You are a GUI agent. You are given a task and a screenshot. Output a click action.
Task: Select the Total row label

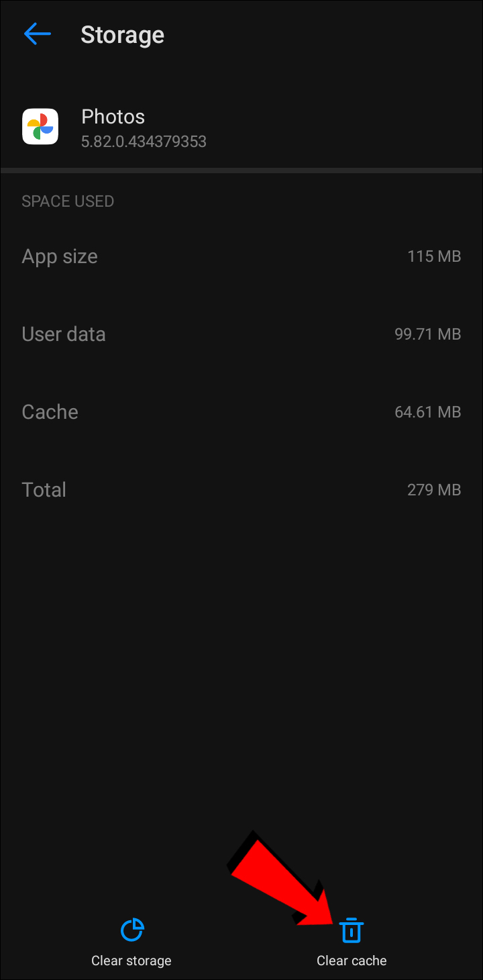click(44, 490)
